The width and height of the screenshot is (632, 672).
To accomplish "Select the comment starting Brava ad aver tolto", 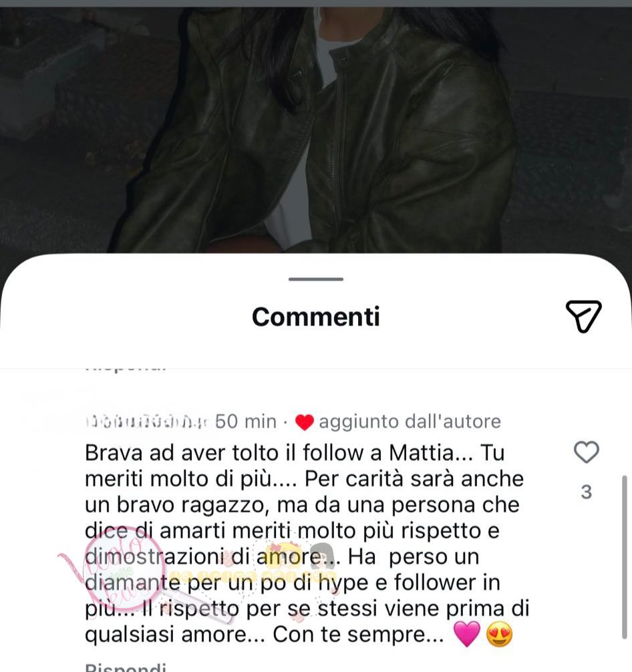I will [307, 544].
